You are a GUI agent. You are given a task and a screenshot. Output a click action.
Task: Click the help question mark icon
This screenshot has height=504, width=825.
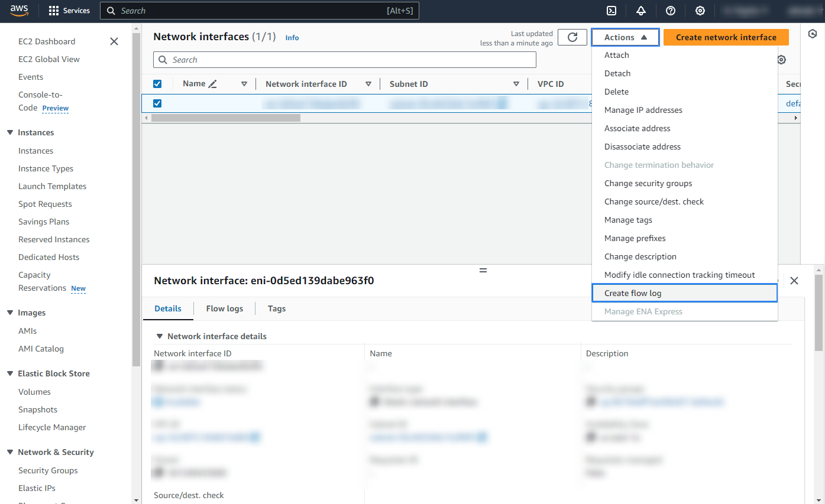click(671, 11)
